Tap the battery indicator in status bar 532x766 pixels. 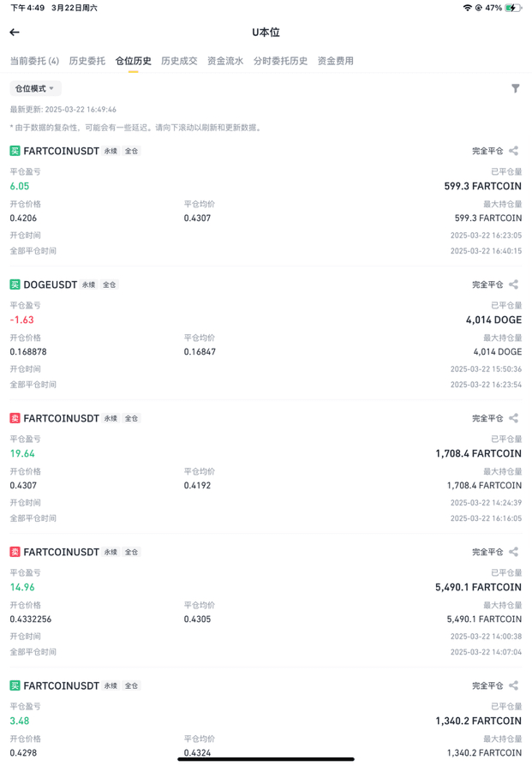click(x=513, y=8)
